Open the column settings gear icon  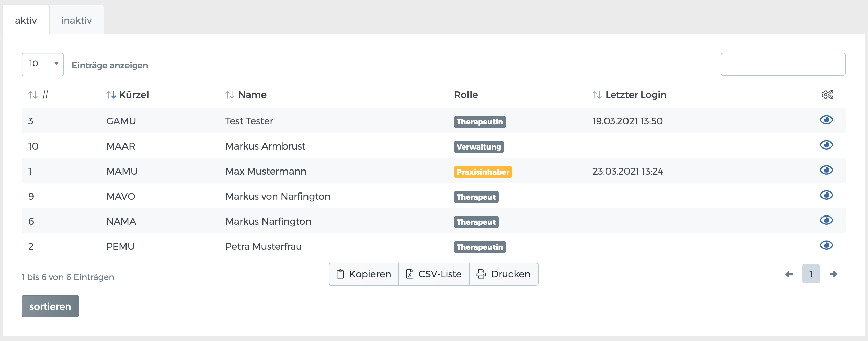tap(827, 95)
